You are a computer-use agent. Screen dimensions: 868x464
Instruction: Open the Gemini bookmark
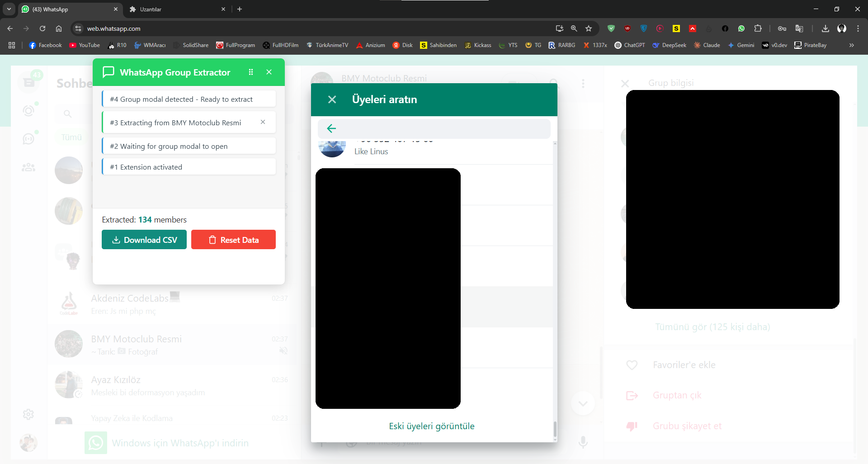pos(741,45)
